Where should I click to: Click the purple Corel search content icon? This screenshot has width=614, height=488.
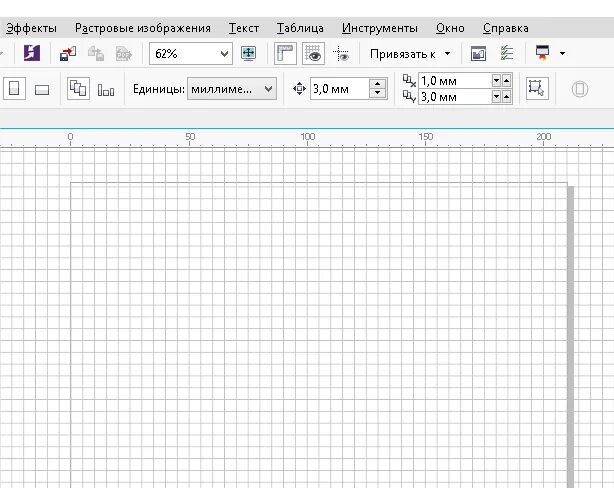[32, 53]
